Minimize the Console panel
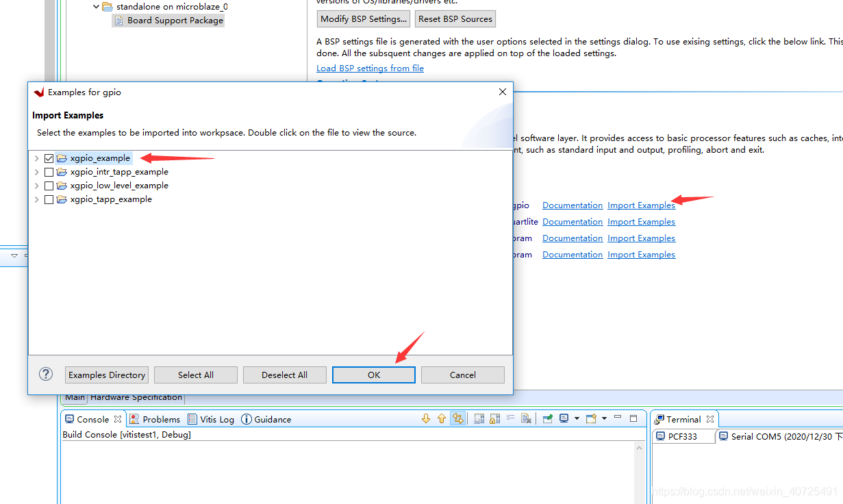The image size is (843, 504). [x=618, y=418]
